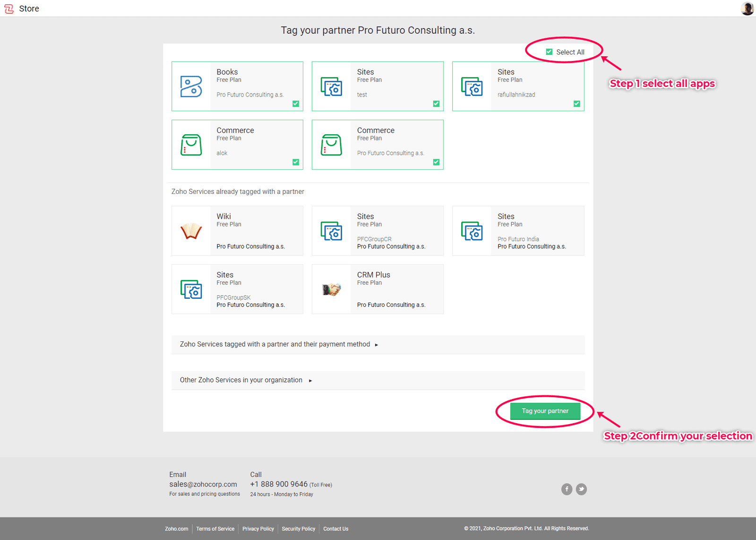Click the Sites icon in the rafiullahnikzad card
The width and height of the screenshot is (756, 540).
coord(472,87)
